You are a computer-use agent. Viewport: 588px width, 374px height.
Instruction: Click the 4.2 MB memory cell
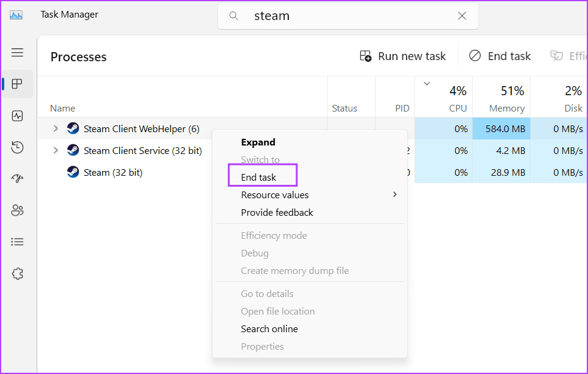[501, 150]
